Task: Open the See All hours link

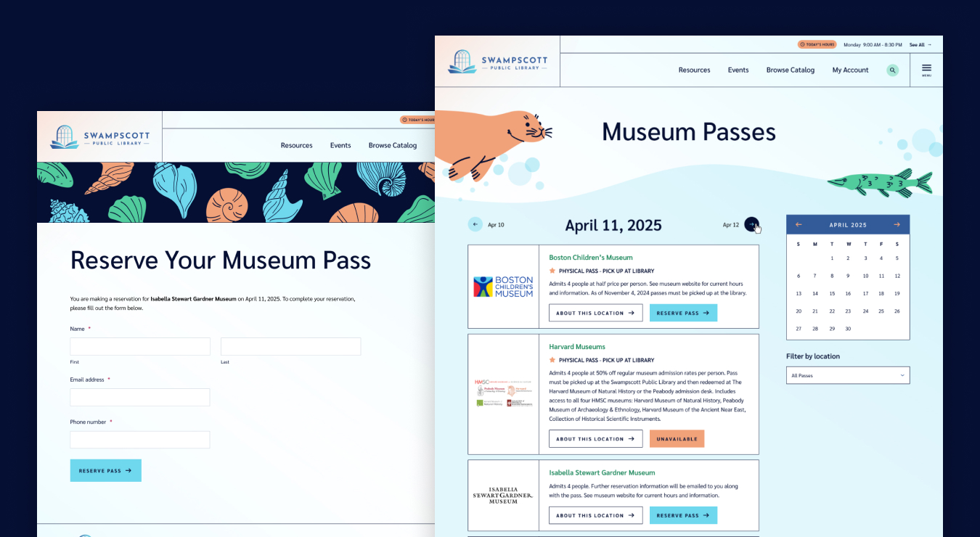Action: 920,44
